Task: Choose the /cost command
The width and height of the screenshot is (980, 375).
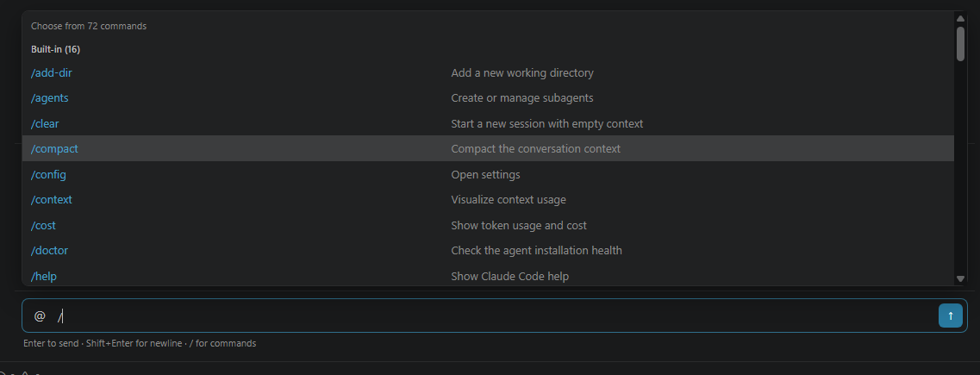Action: pos(488,225)
